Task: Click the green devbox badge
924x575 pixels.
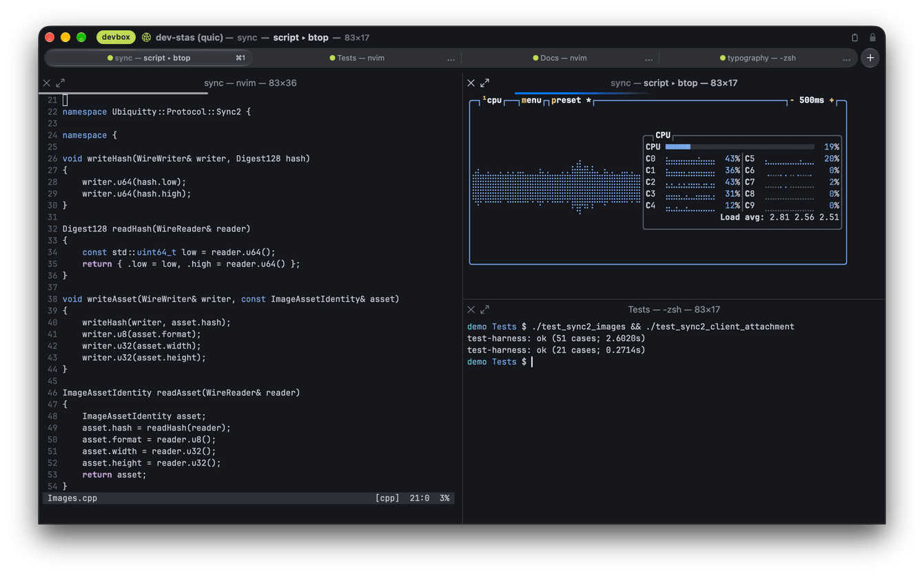Action: coord(116,37)
